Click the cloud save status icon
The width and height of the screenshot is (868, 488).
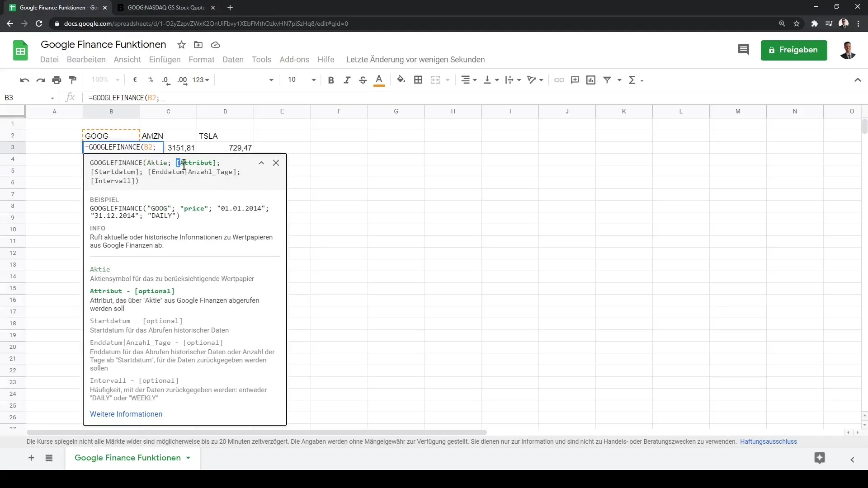tap(215, 45)
